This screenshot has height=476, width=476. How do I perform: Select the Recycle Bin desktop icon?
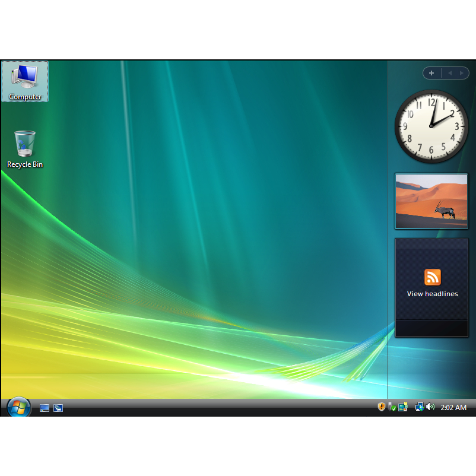coord(25,149)
